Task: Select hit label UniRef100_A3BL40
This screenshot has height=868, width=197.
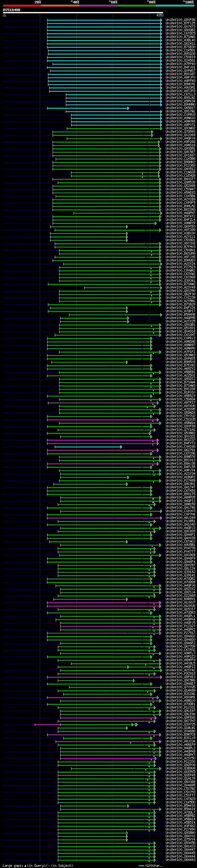Action: tap(180, 40)
